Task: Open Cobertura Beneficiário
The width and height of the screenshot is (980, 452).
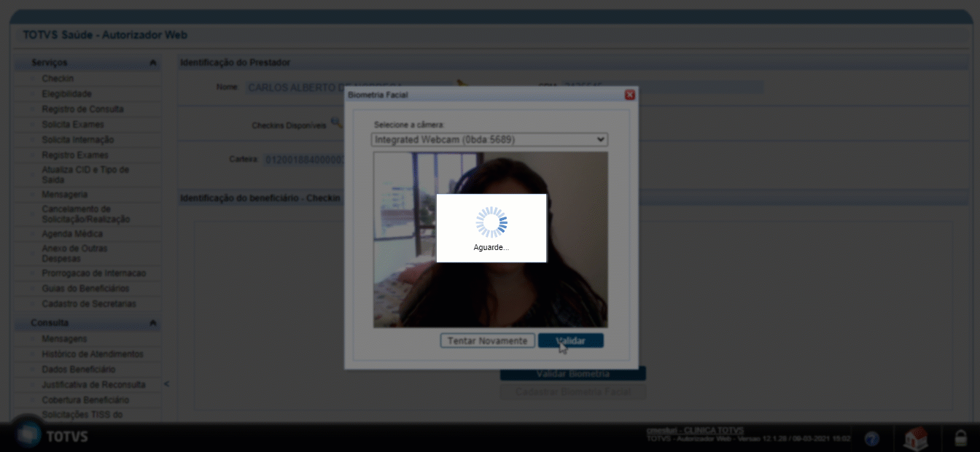Action: tap(85, 400)
